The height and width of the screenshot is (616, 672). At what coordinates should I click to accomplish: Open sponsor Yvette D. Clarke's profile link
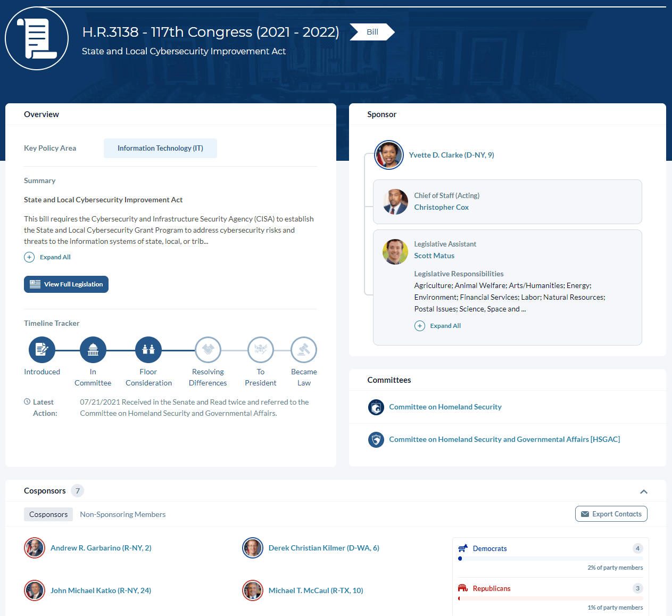click(x=451, y=155)
